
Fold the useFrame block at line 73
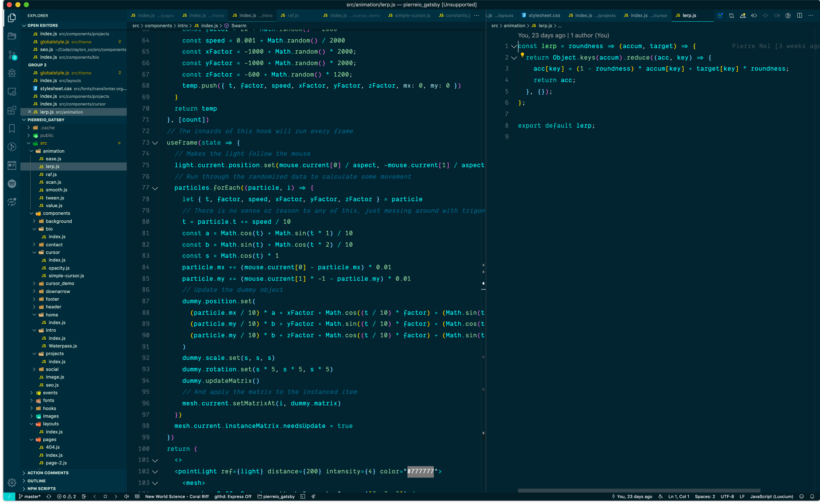click(x=155, y=143)
